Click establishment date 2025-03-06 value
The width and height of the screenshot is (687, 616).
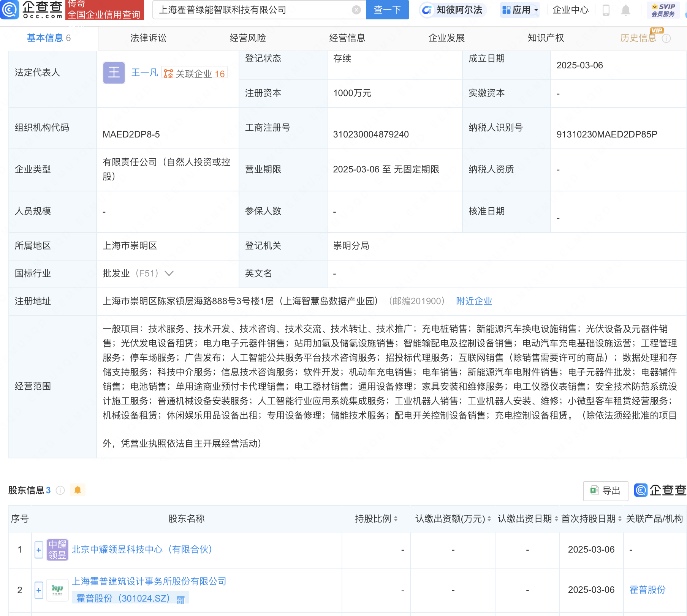coord(579,65)
